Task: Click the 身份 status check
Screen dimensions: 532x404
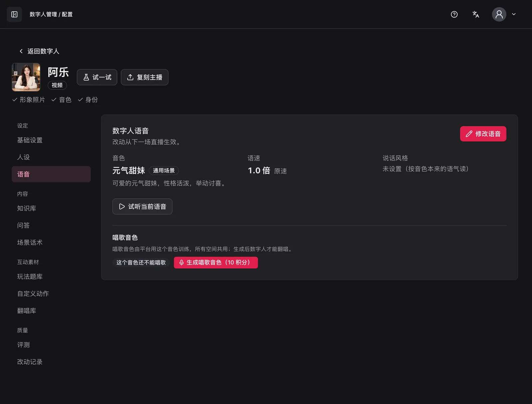Action: 88,100
